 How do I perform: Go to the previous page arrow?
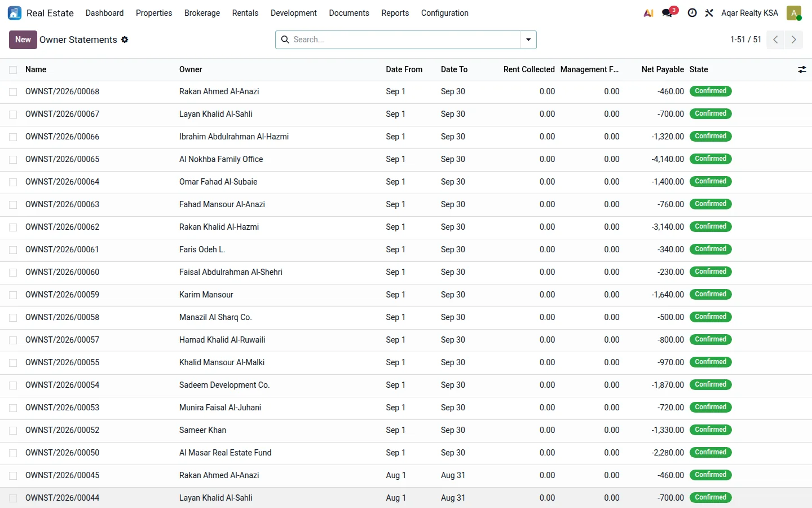775,40
